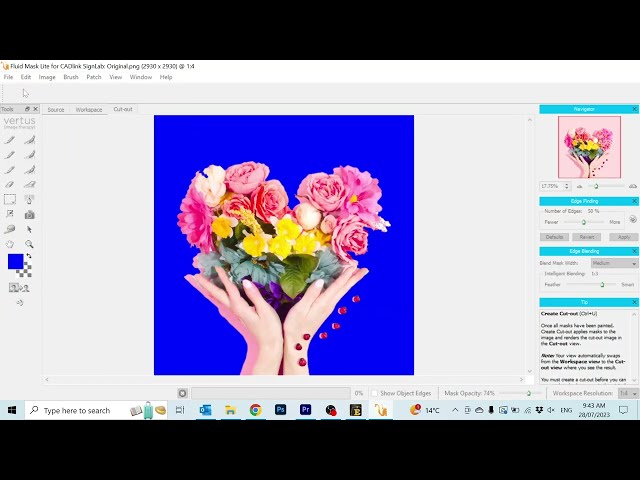Choose the rectangular marquee selection tool

[10, 199]
